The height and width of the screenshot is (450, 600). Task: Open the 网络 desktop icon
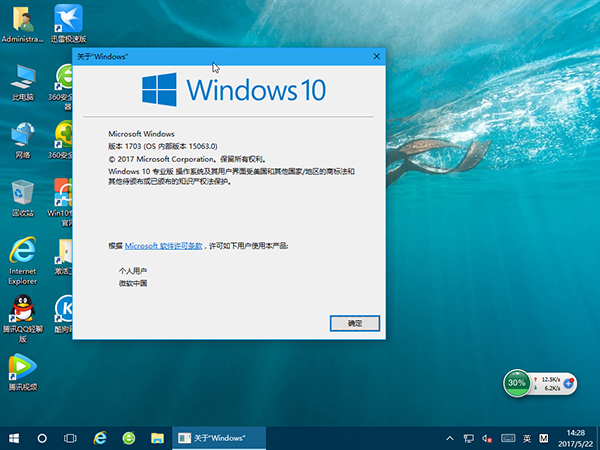click(x=22, y=136)
